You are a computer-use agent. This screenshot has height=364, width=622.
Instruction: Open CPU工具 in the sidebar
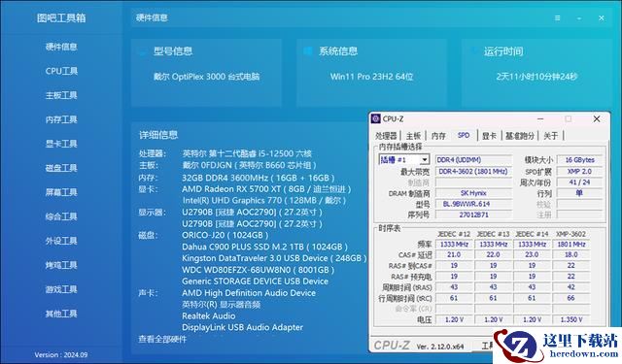point(61,71)
